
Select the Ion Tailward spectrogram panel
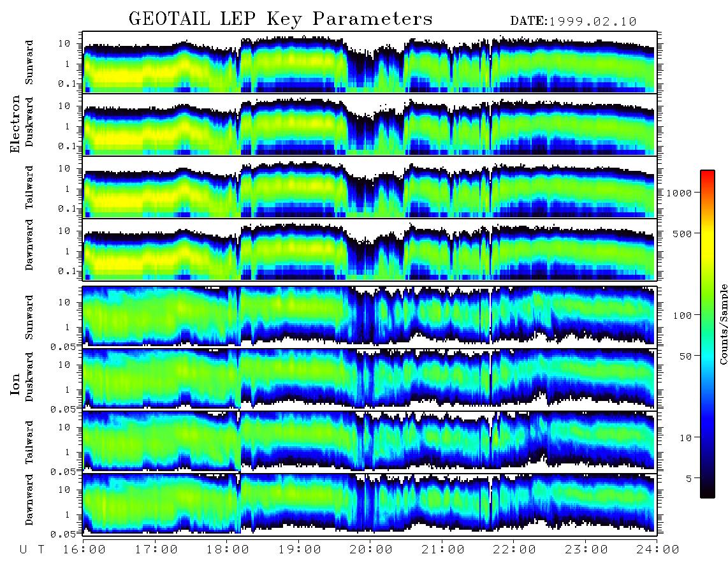click(x=370, y=442)
